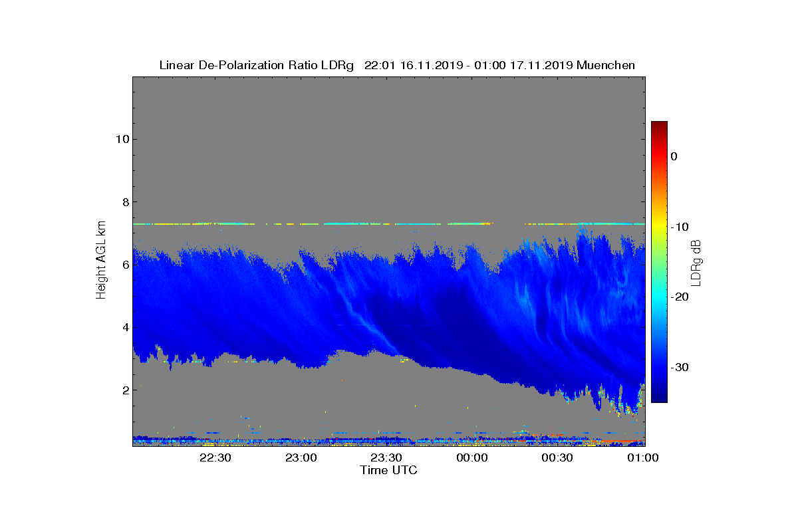This screenshot has width=798, height=532.
Task: Click the Height AGL km axis title
Action: [x=101, y=261]
